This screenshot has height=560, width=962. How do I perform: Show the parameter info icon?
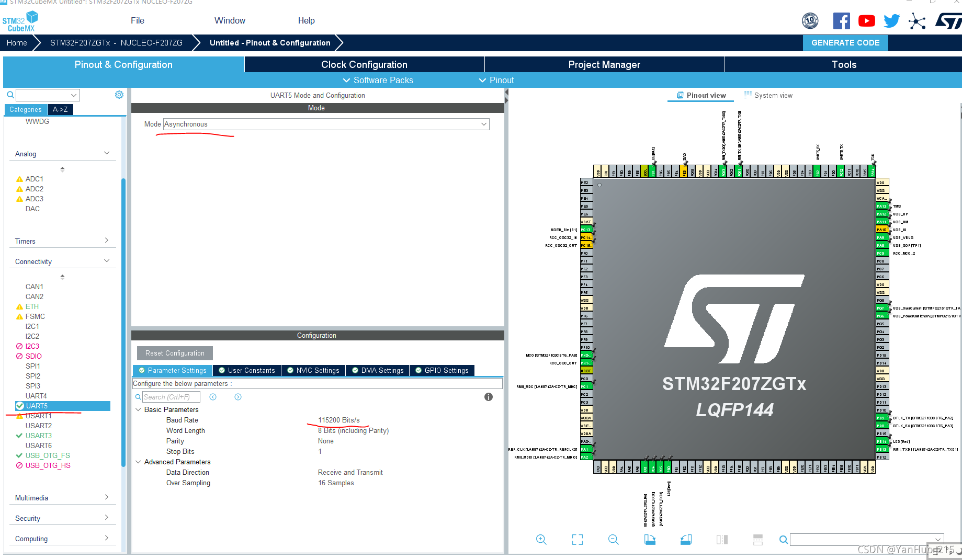tap(489, 397)
